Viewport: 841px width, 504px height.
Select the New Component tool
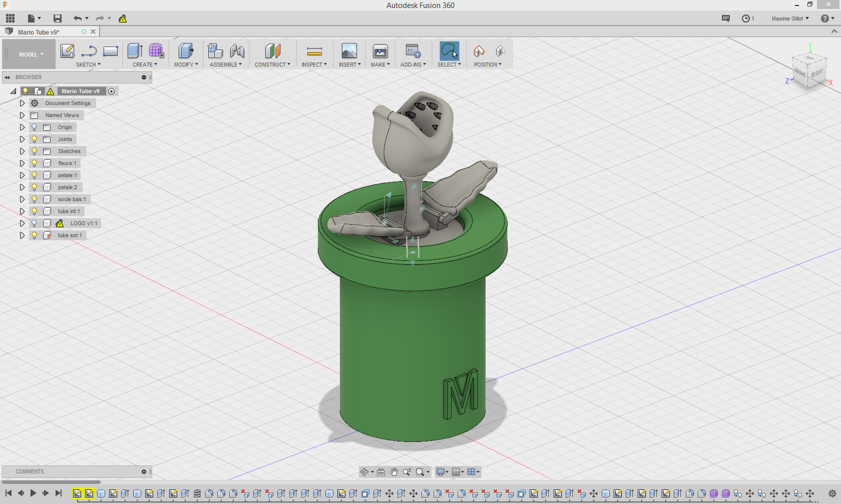point(215,51)
